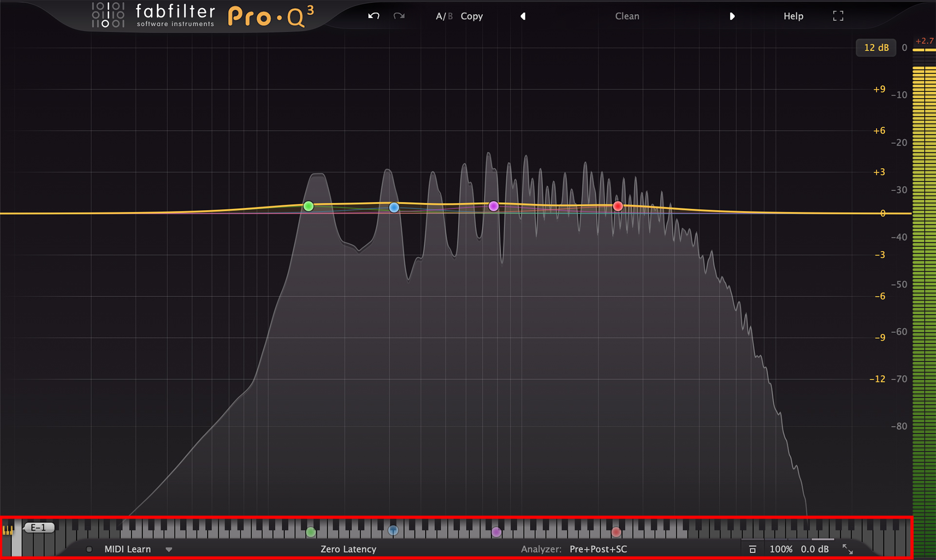
Task: Go to previous preset arrow
Action: tap(523, 16)
